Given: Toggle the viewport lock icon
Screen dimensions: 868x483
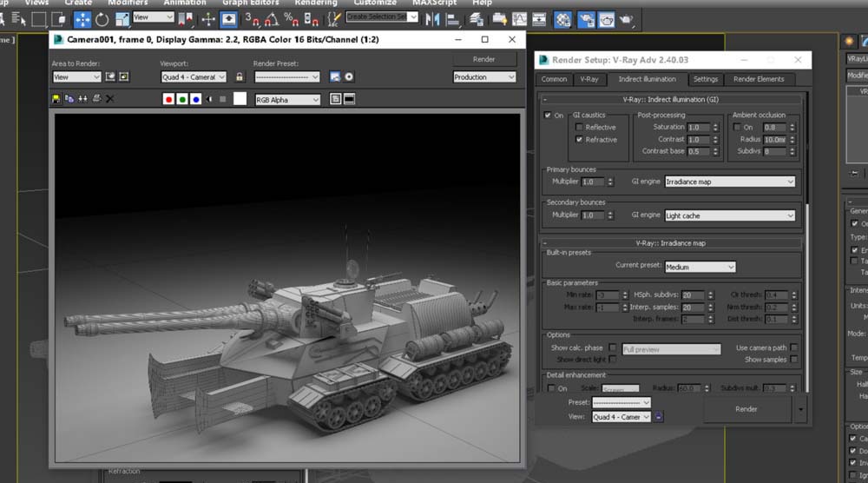Looking at the screenshot, I should pyautogui.click(x=240, y=77).
